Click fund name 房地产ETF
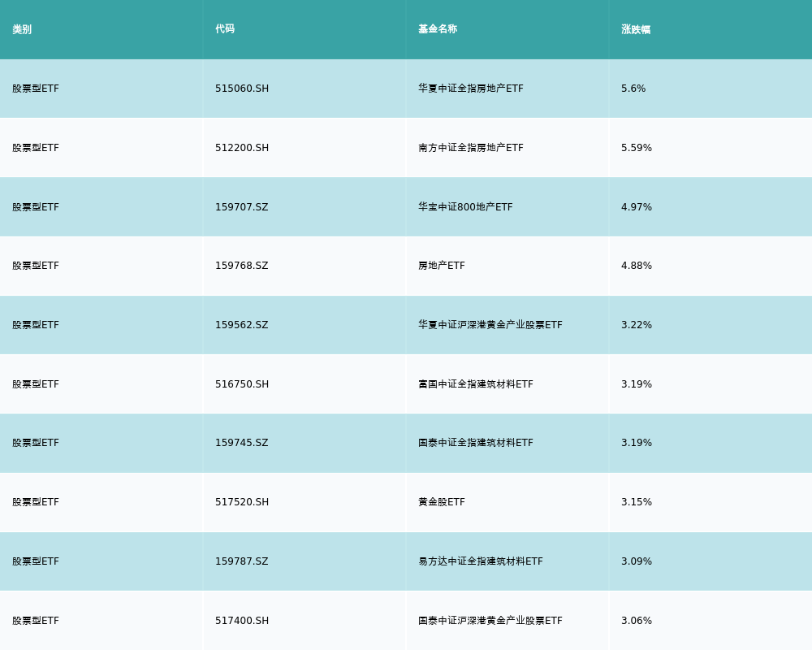 (x=442, y=266)
